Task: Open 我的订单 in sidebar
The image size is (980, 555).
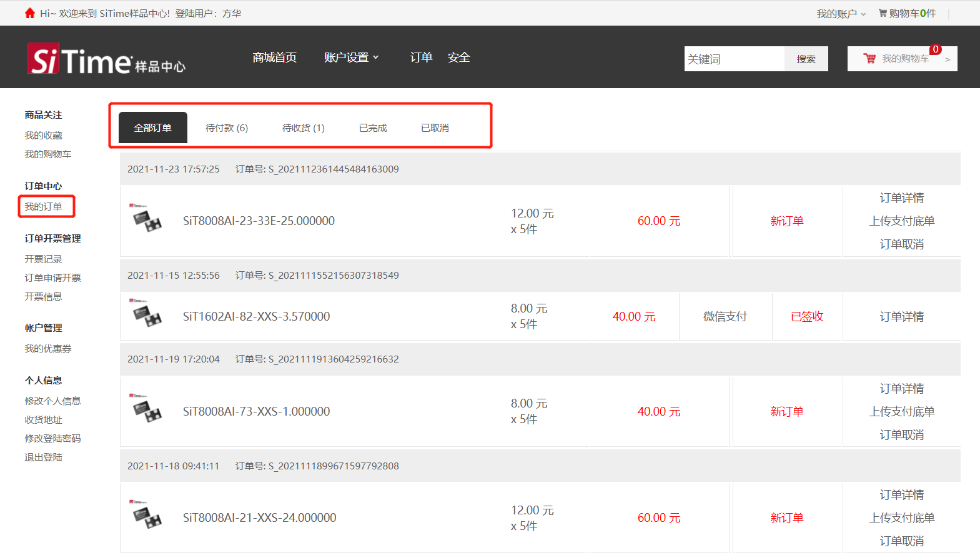Action: coord(44,207)
